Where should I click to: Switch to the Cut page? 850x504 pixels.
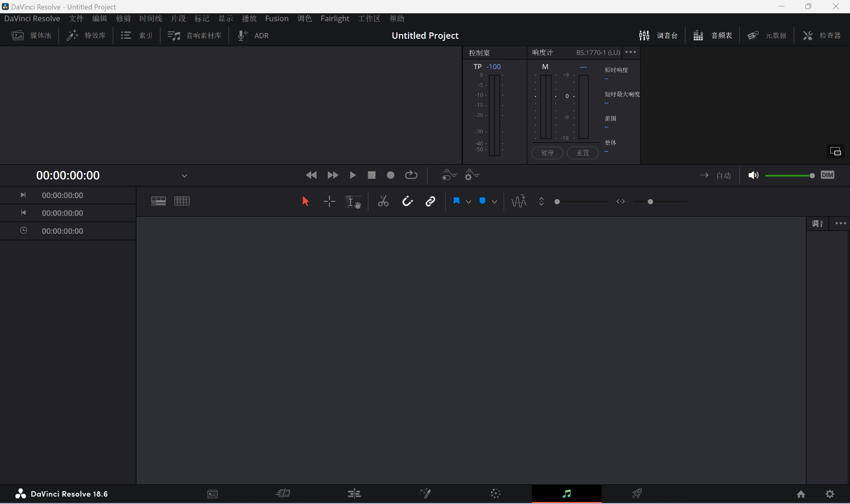(283, 493)
